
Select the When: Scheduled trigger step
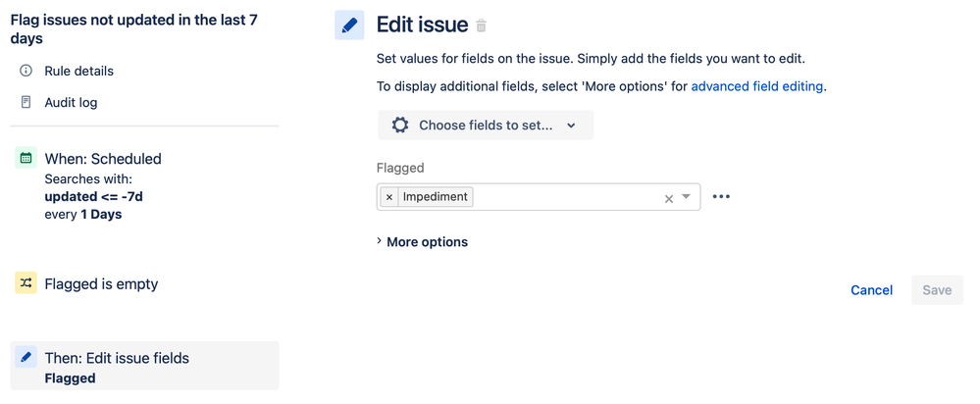point(103,159)
